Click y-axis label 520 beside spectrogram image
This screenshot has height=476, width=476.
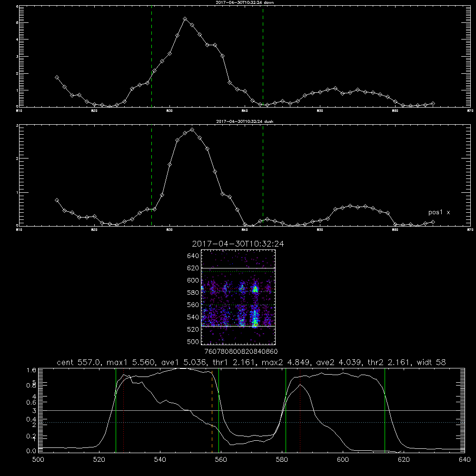193,329
